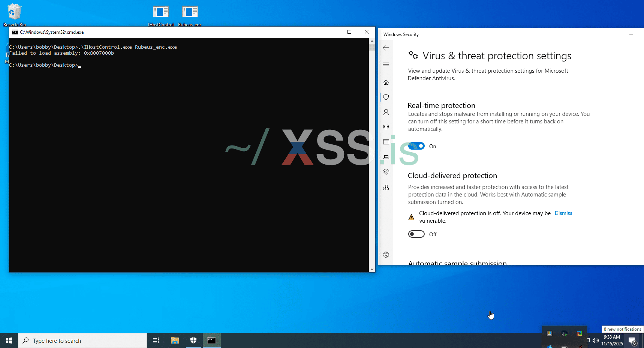Click the "8 new notifications" tooltip
This screenshot has width=644, height=348.
[623, 329]
